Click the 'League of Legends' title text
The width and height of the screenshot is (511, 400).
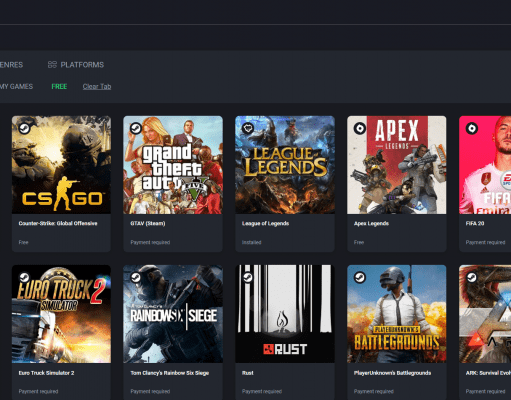(265, 223)
